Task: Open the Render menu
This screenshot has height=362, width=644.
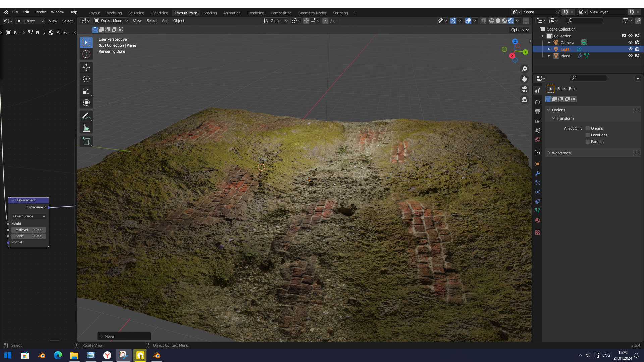Action: pyautogui.click(x=40, y=12)
